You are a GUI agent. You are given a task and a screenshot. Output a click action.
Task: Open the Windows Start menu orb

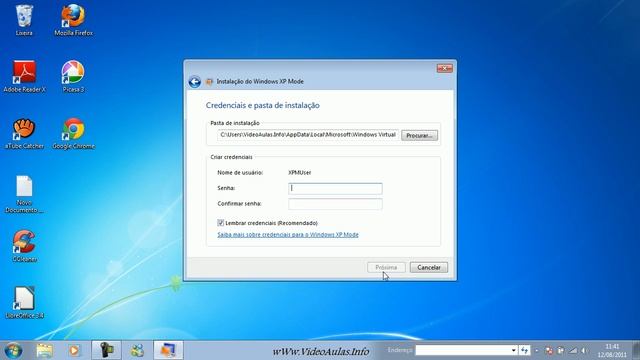pyautogui.click(x=13, y=351)
